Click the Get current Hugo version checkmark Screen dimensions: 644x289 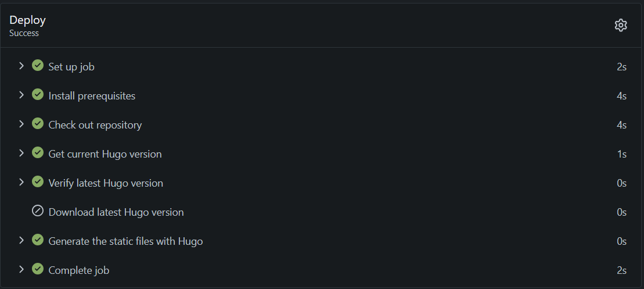coord(38,153)
